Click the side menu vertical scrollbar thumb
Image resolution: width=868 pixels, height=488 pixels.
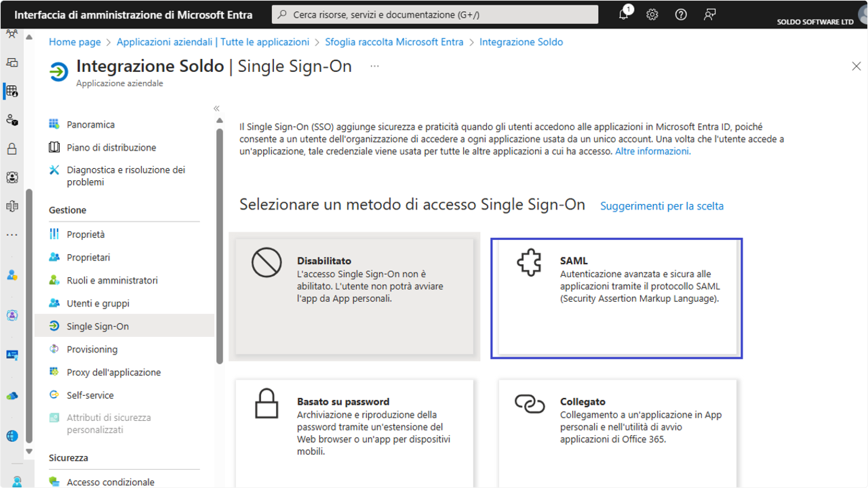(220, 246)
